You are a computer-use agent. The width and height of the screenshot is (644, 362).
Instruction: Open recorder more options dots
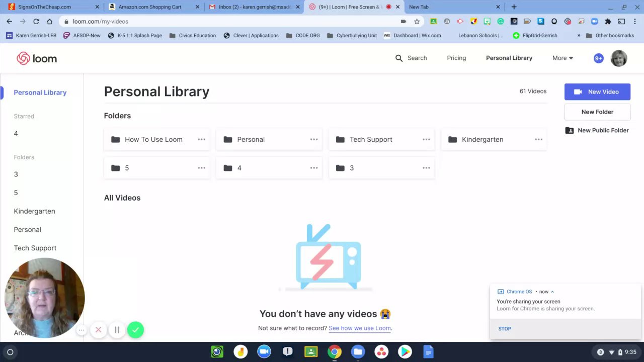coord(82,330)
